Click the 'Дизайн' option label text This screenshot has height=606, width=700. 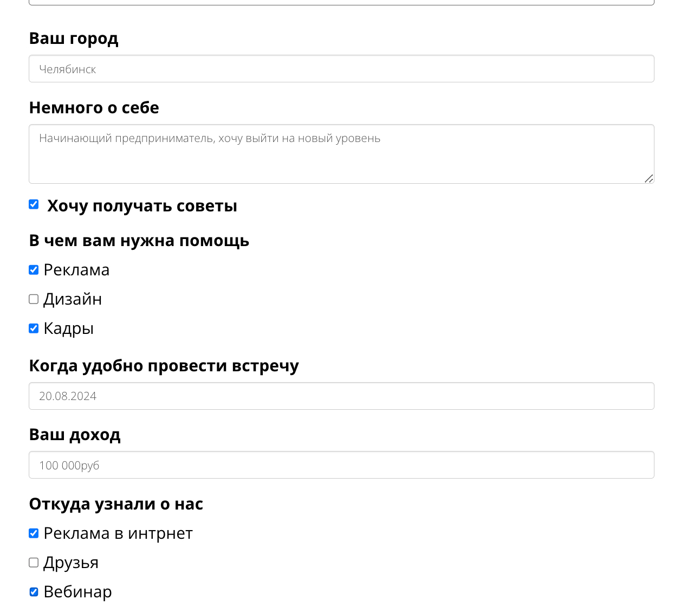click(x=73, y=299)
